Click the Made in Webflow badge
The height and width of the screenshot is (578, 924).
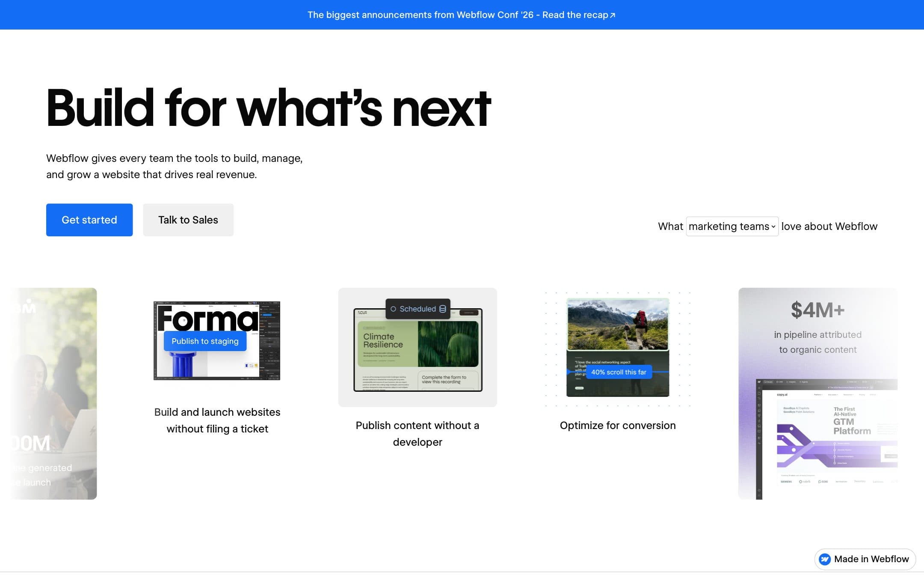coord(865,559)
